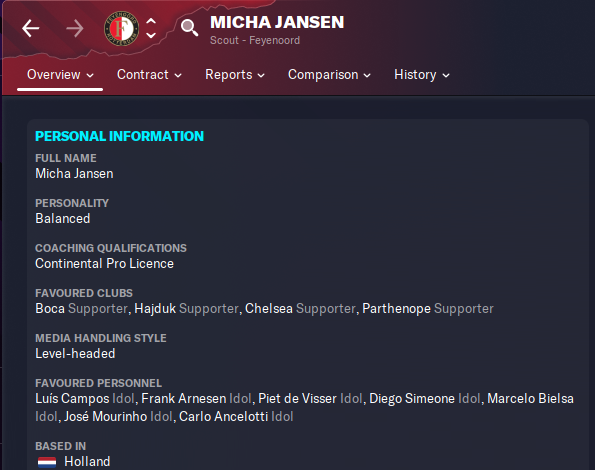Open the Chelsea club link
Image resolution: width=595 pixels, height=470 pixels.
click(269, 308)
